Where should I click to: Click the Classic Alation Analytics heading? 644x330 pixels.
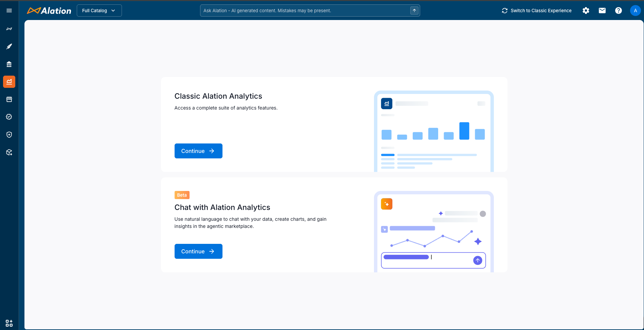coord(218,96)
